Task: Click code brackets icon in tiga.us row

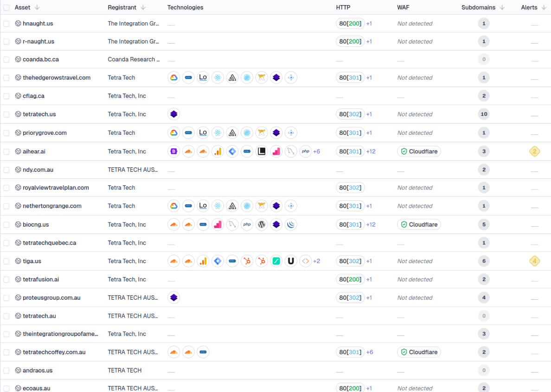Action: [x=306, y=261]
